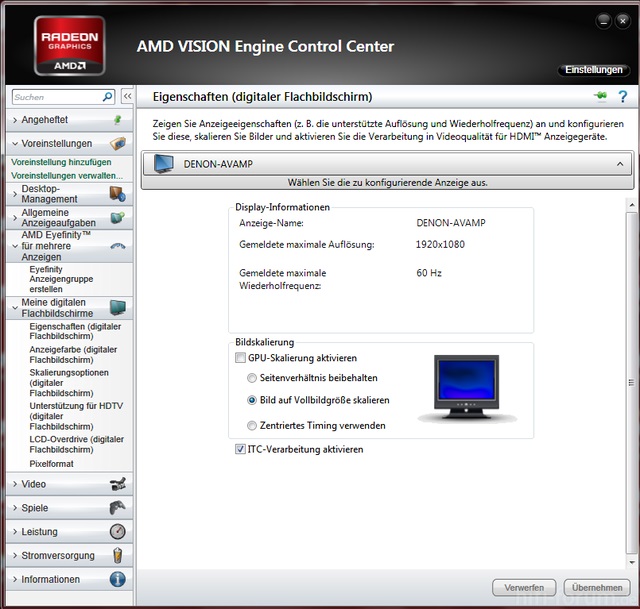Expand the Stromversorgung section
This screenshot has height=609, width=640.
(x=15, y=556)
